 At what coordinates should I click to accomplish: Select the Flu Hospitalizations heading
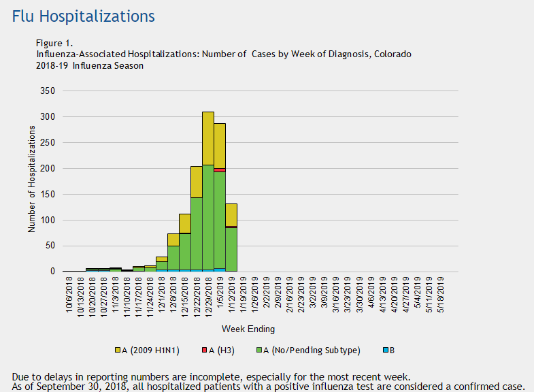click(x=83, y=16)
